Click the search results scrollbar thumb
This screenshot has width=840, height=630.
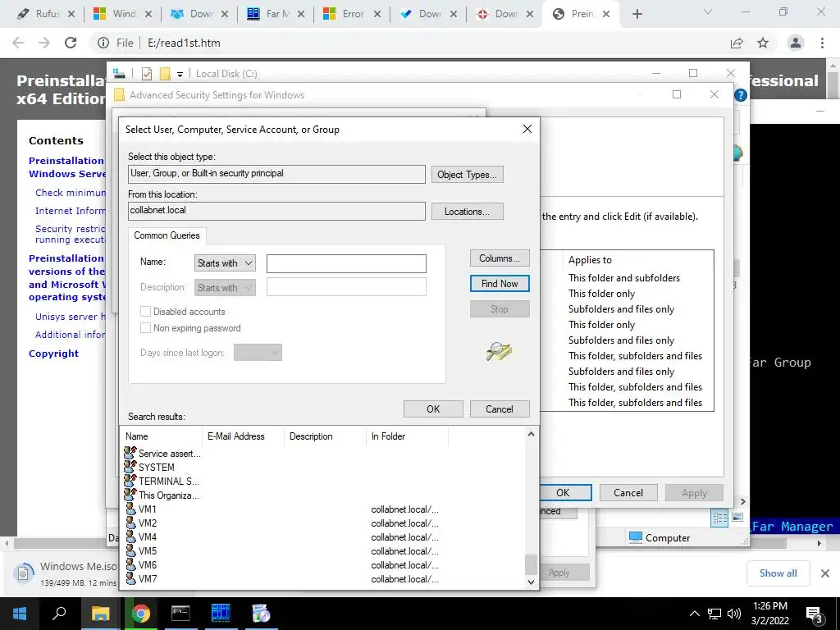531,564
